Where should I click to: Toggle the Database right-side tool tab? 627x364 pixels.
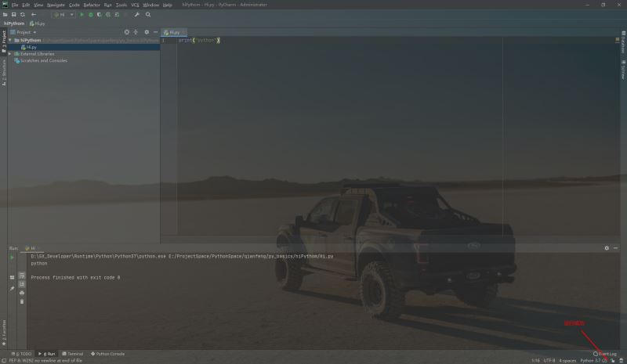point(623,42)
